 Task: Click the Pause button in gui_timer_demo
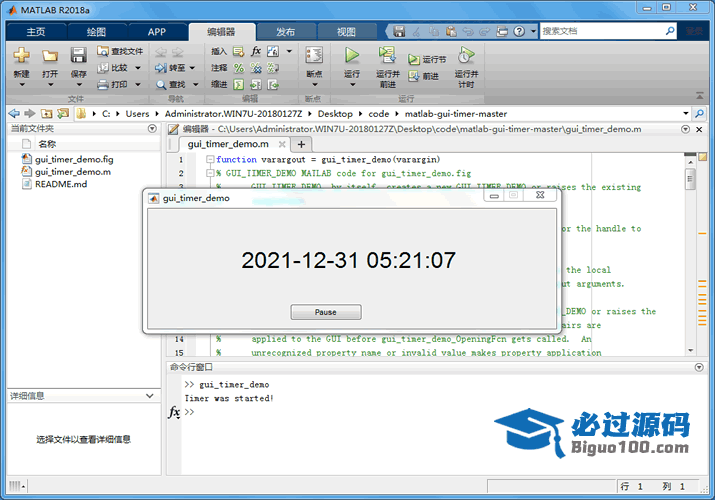pyautogui.click(x=326, y=312)
